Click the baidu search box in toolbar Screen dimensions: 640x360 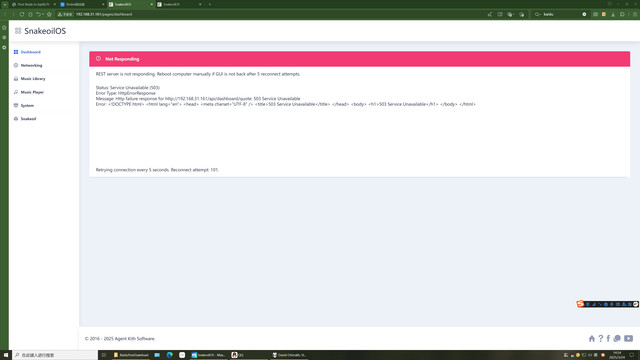point(561,14)
